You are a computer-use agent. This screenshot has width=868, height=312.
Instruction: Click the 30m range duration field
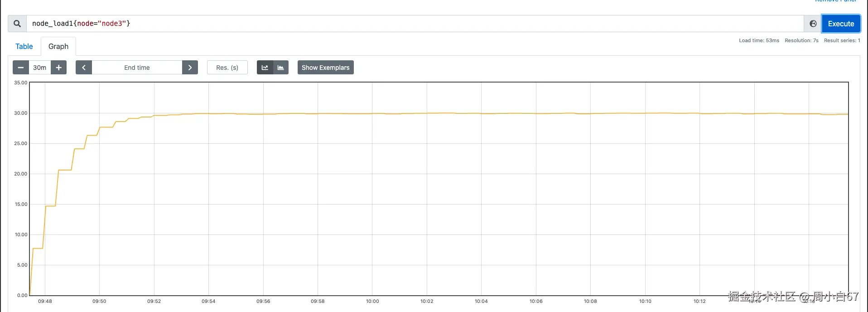[40, 68]
